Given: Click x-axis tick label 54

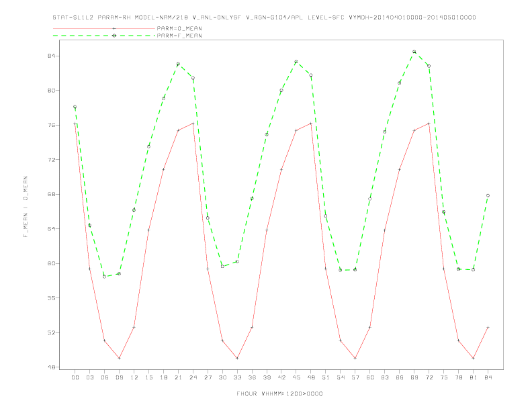Looking at the screenshot, I should (341, 377).
